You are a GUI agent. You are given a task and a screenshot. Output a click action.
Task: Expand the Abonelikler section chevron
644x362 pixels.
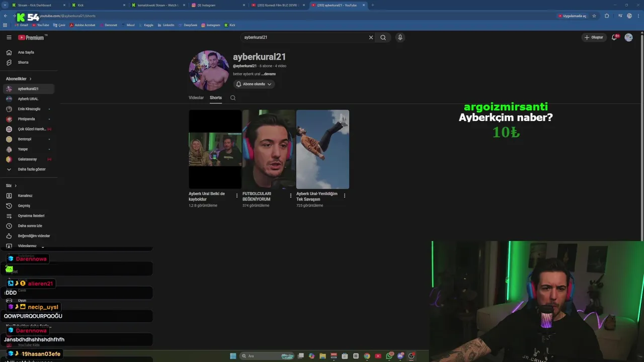click(30, 79)
